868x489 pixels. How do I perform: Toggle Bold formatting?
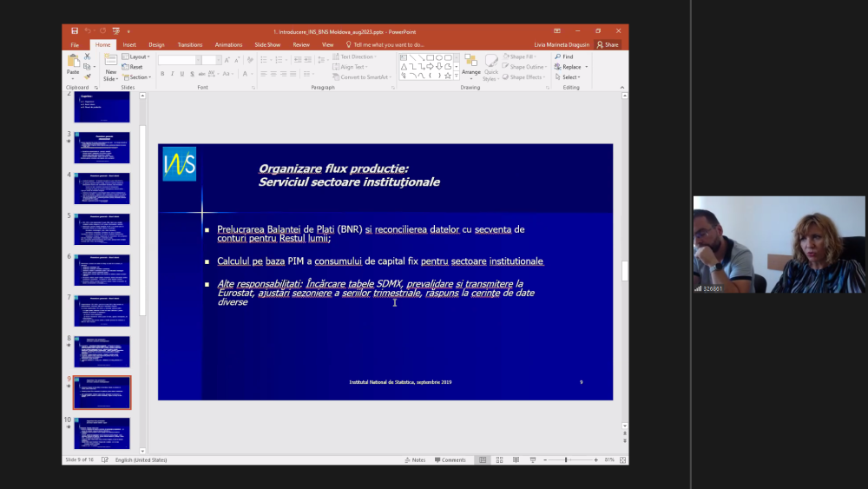pos(162,74)
